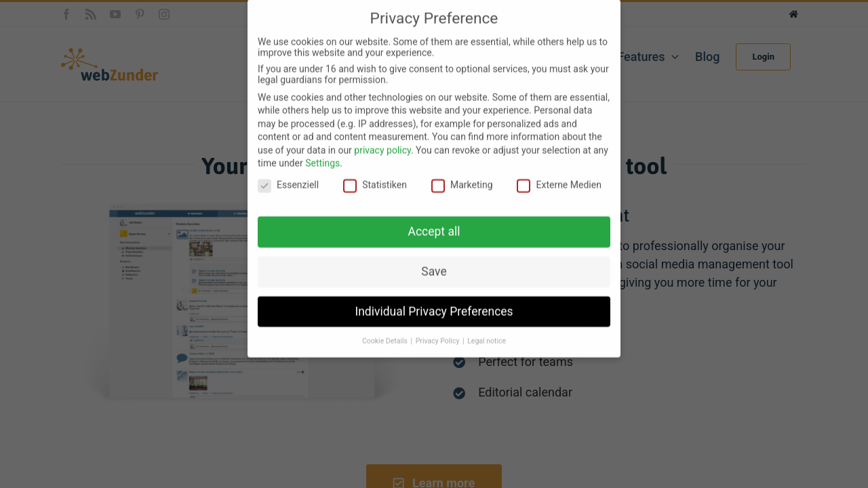
Task: Enable the Statistiken checkbox
Action: point(350,186)
